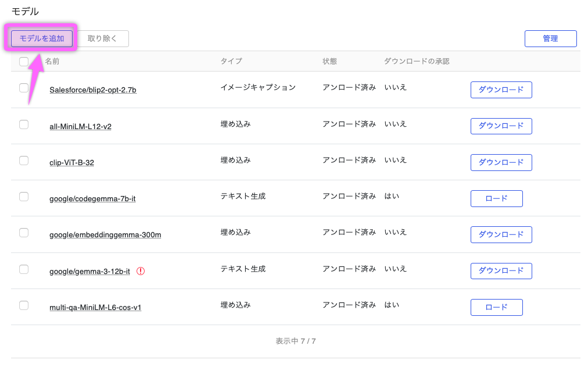Open the clip-ViT-B-32 model link

pos(71,162)
